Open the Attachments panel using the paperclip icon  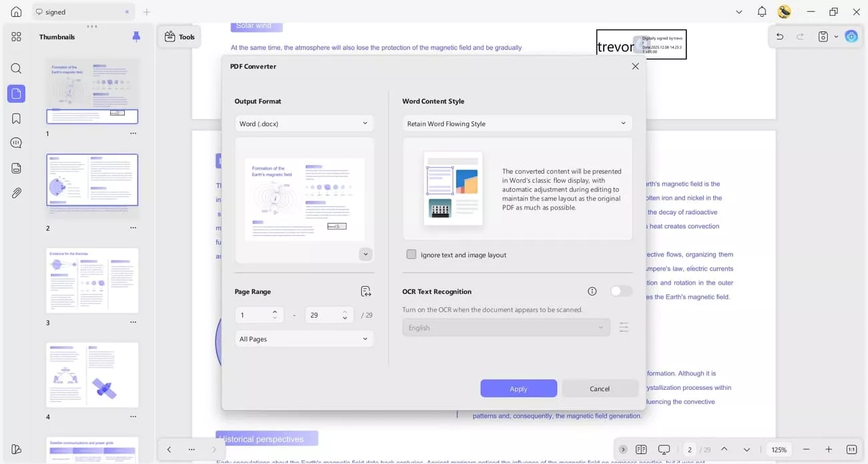[x=16, y=193]
